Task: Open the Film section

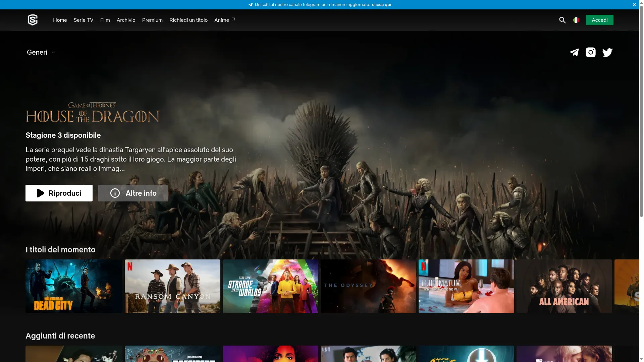Action: point(105,20)
